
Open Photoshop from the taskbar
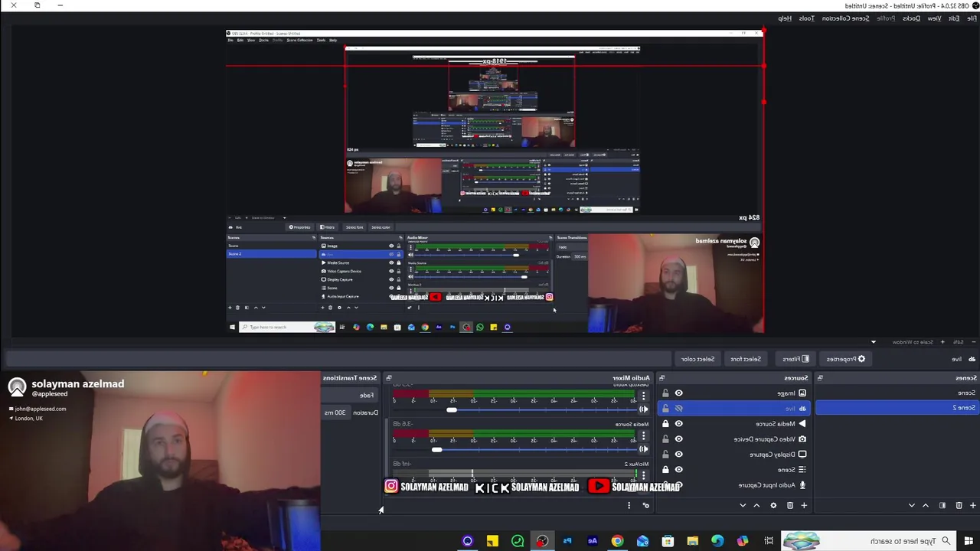567,541
